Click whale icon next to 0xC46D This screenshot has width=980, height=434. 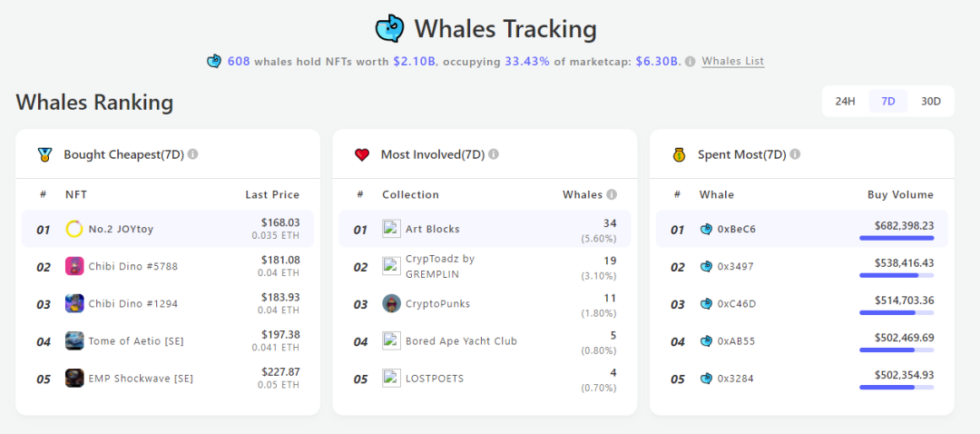point(706,304)
